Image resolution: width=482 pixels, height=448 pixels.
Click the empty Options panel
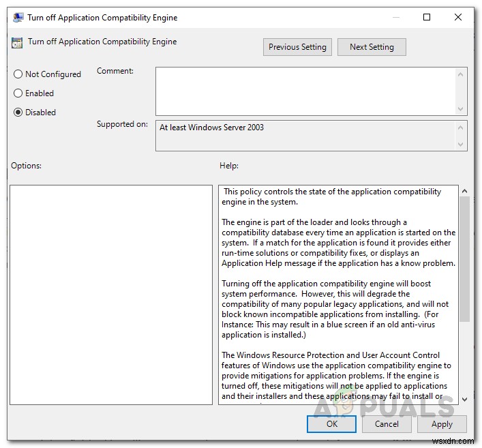pyautogui.click(x=111, y=295)
